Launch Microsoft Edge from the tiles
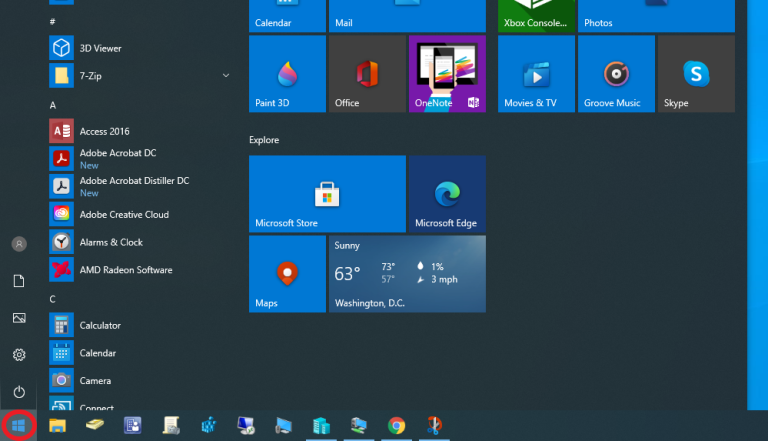Screen dimensions: 768x441 [447, 194]
